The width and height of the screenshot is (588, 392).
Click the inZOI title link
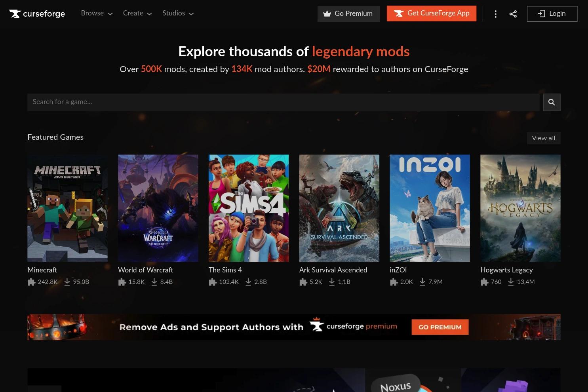[398, 270]
